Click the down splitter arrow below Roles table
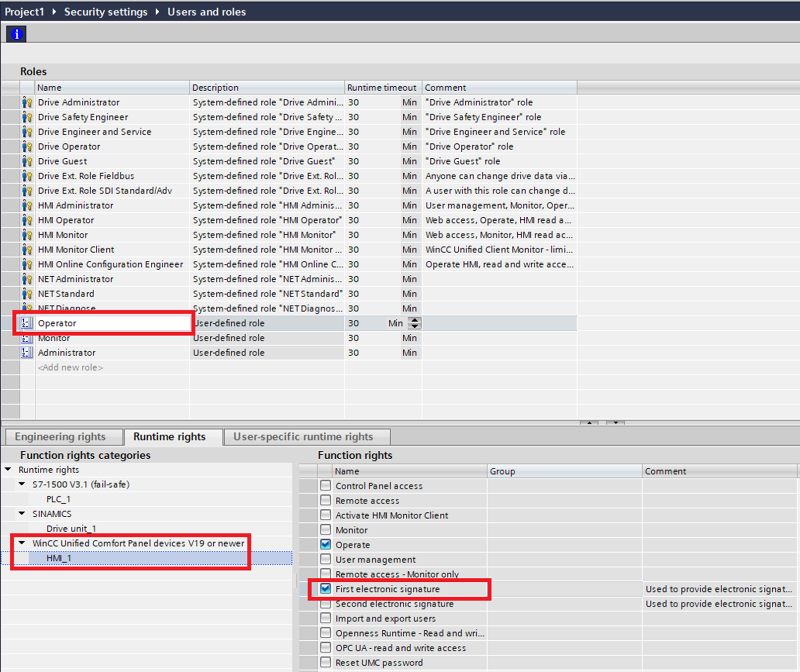This screenshot has width=800, height=672. click(x=615, y=423)
